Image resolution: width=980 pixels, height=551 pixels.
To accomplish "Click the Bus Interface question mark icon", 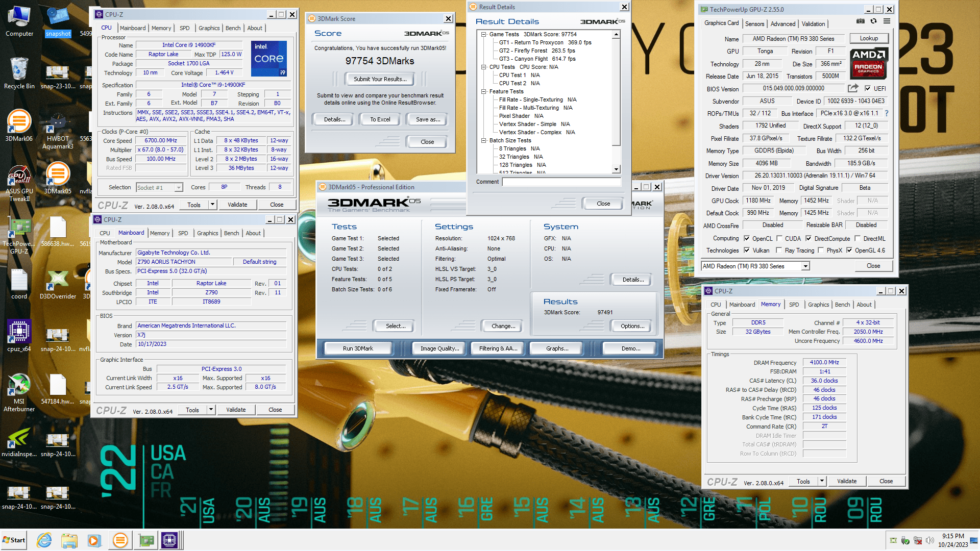I will pos(886,113).
